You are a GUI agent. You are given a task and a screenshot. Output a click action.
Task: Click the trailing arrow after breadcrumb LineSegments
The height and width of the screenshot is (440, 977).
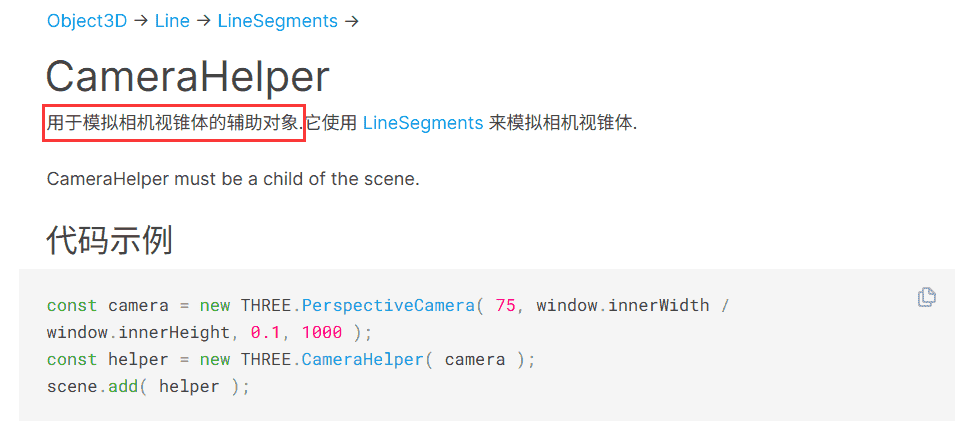351,21
